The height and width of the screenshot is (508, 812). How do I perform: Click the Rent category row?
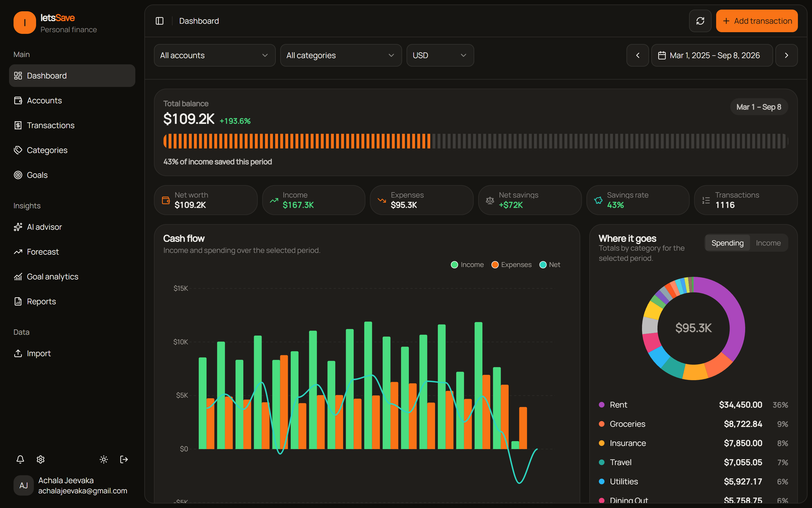click(693, 404)
